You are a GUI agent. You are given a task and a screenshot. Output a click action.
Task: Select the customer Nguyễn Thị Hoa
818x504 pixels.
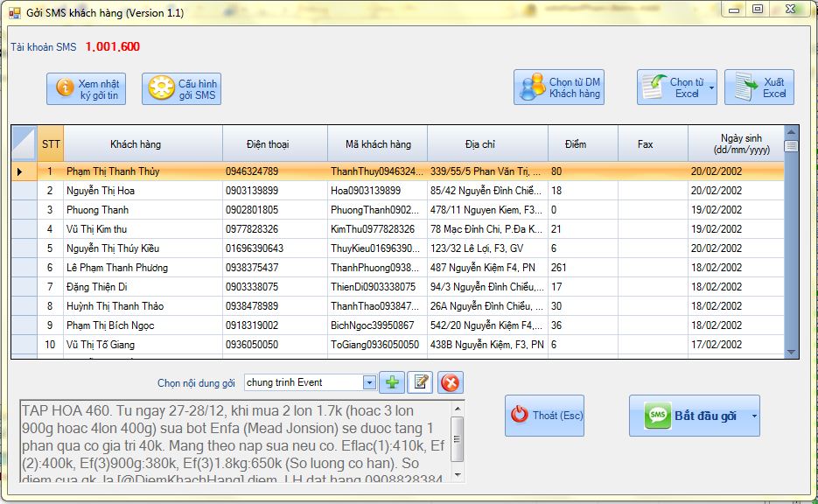[100, 191]
